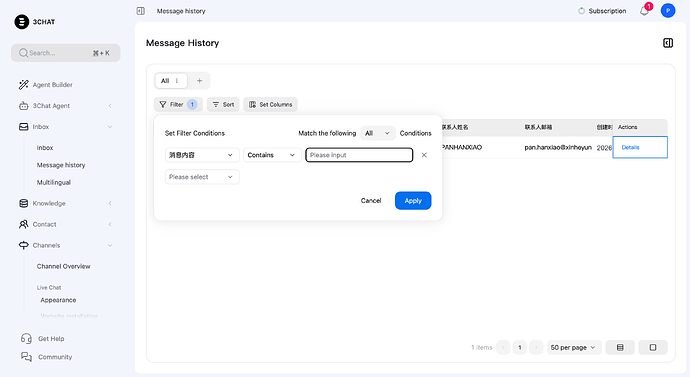The height and width of the screenshot is (377, 690).
Task: Click the Community chat bubbles icon
Action: tap(26, 357)
